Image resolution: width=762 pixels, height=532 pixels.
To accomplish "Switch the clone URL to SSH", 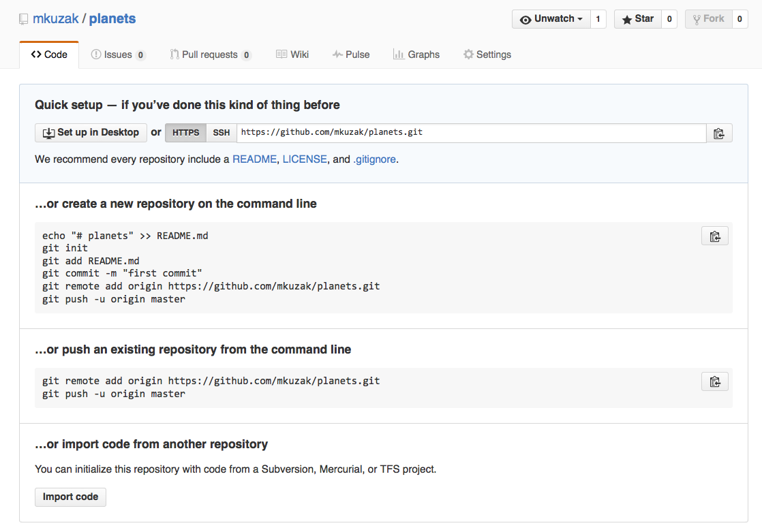I will click(x=221, y=133).
